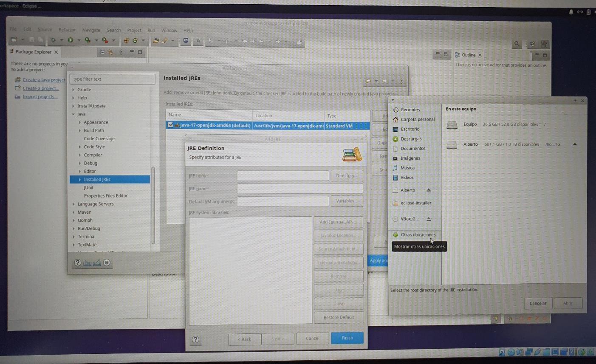The height and width of the screenshot is (364, 596).
Task: Click the Open a Terminal monitor icon in toolbar
Action: pyautogui.click(x=186, y=41)
